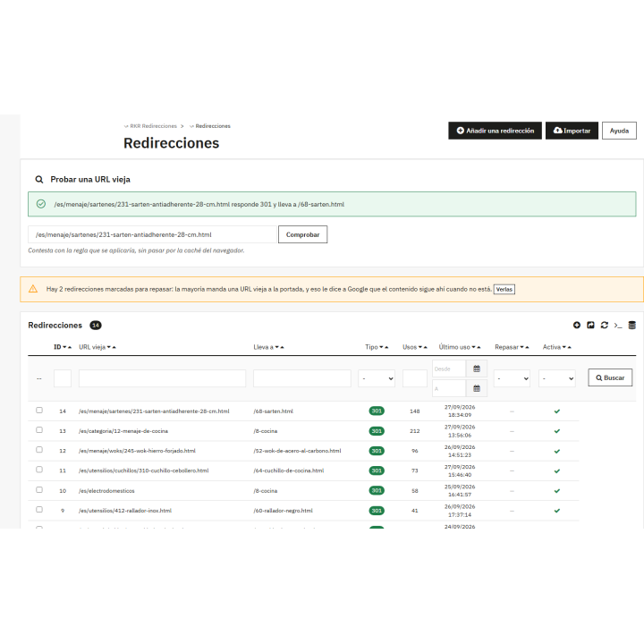The width and height of the screenshot is (644, 644).
Task: Open the A (end date) calendar picker
Action: tap(477, 388)
